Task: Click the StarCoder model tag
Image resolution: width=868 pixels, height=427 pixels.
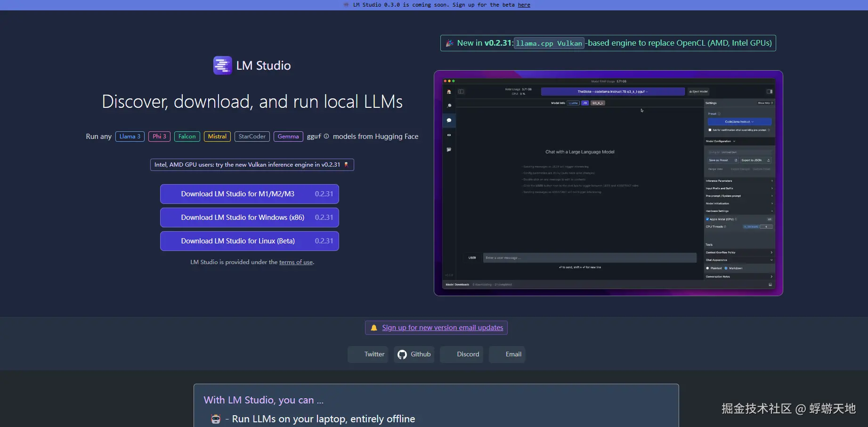Action: [x=252, y=137]
